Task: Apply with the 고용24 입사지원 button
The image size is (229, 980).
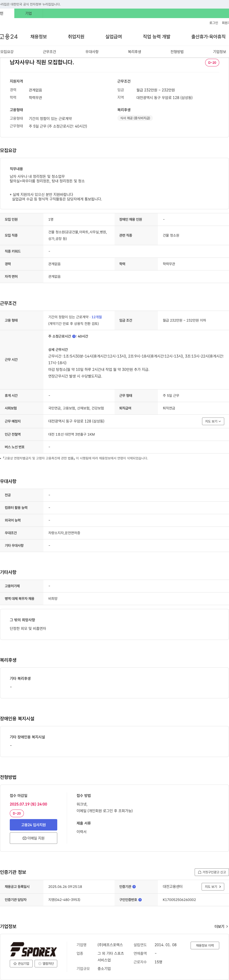Action: click(x=34, y=825)
